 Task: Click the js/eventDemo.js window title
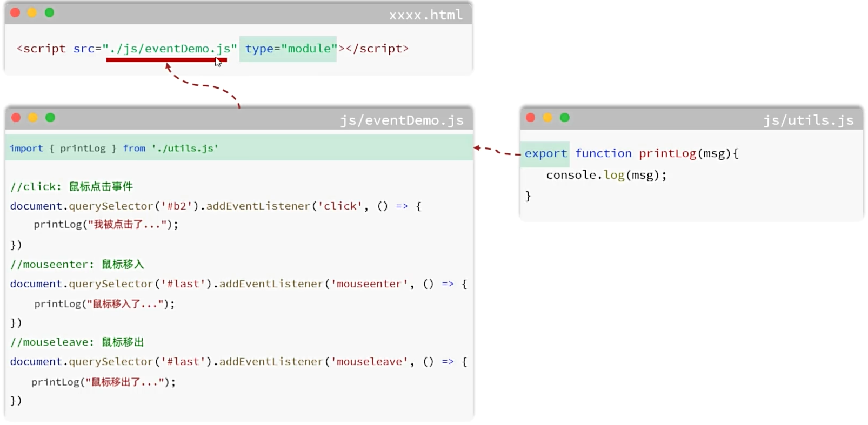(x=402, y=120)
